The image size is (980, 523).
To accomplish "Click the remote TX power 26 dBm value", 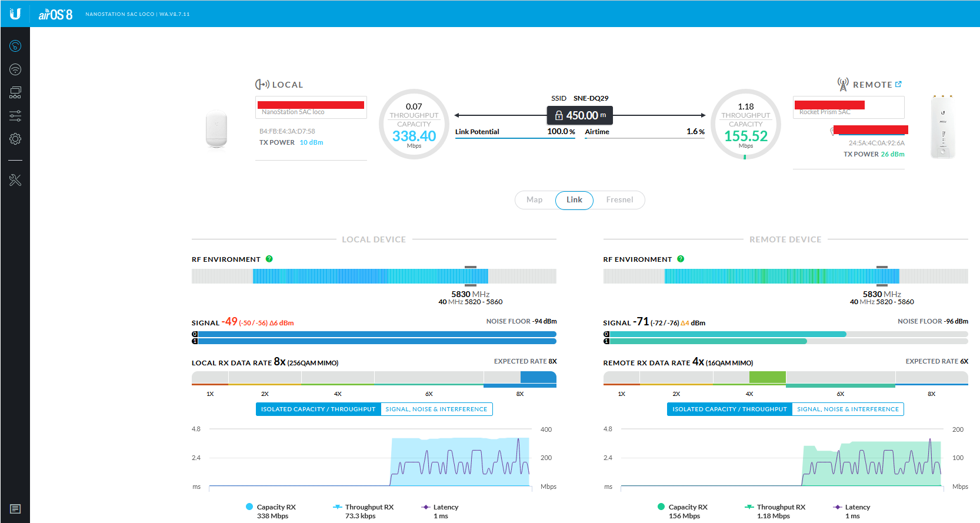I will click(x=893, y=154).
